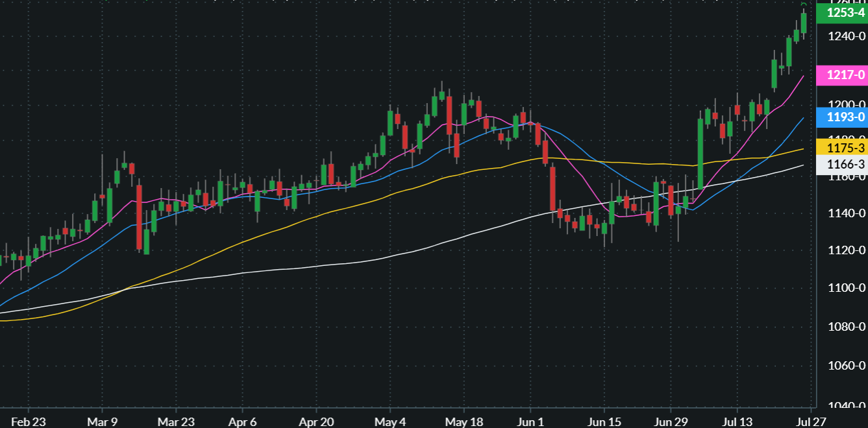Select the yellow 1175-3 moving average tag

[x=842, y=147]
